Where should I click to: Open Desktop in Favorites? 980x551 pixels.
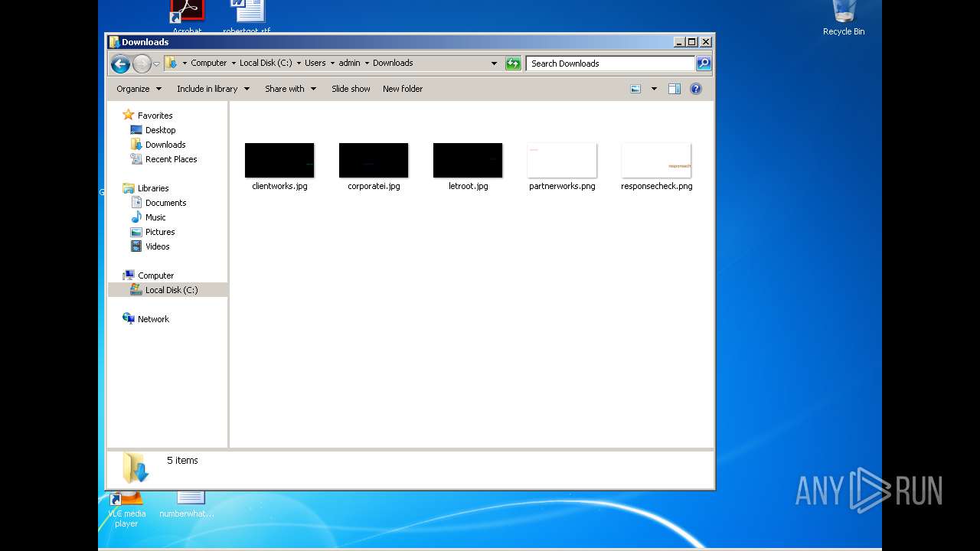[x=160, y=130]
